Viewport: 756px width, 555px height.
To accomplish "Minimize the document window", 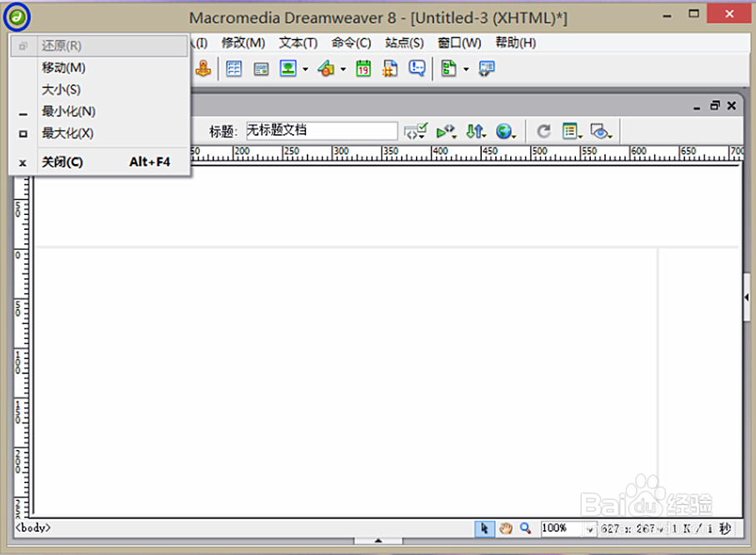I will click(x=697, y=107).
